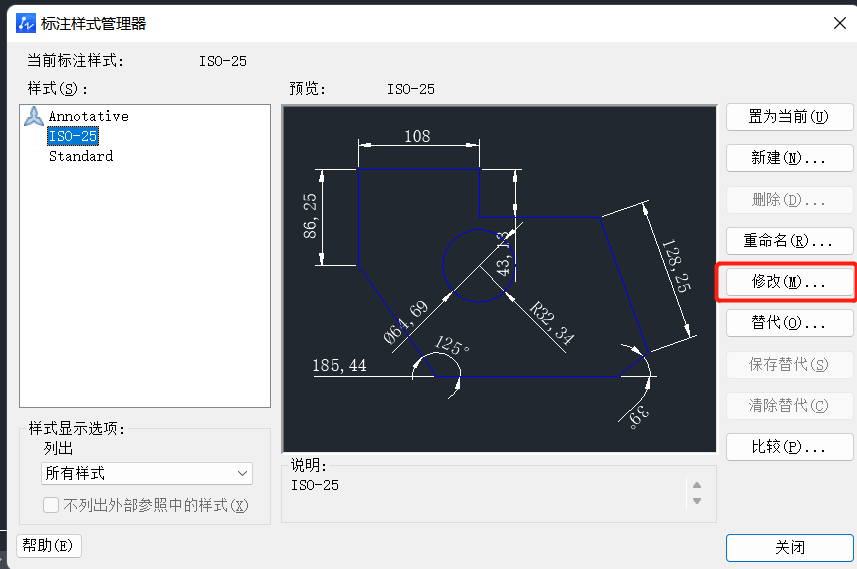
Task: Click the ISO-25 description text
Action: tap(315, 485)
